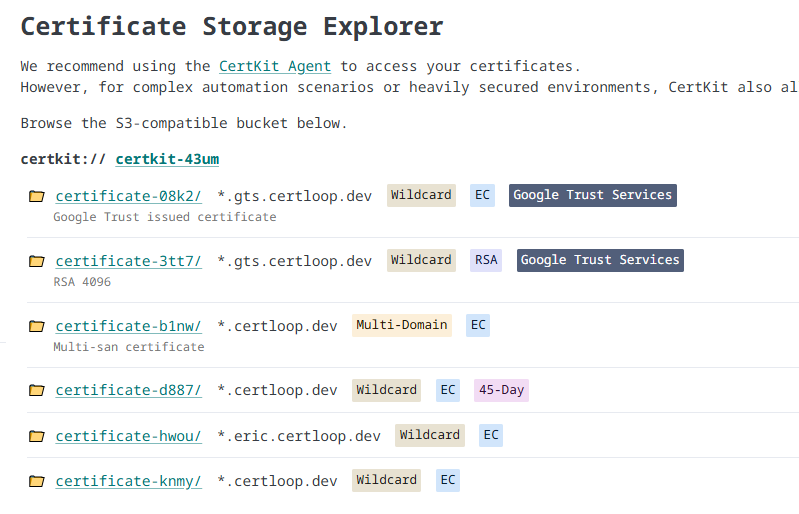Click the Wildcard badge on certificate-hwou
The height and width of the screenshot is (514, 799).
point(430,435)
